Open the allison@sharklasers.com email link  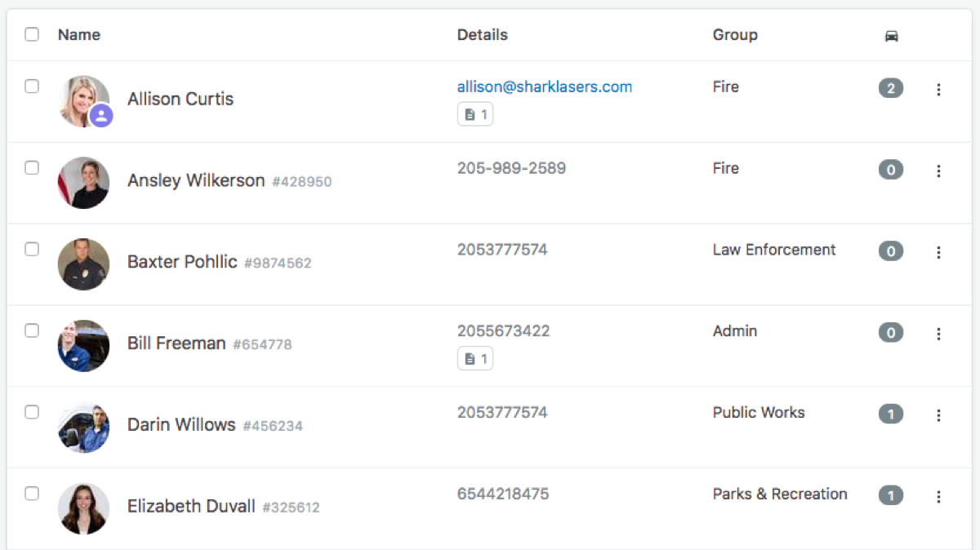tap(545, 86)
